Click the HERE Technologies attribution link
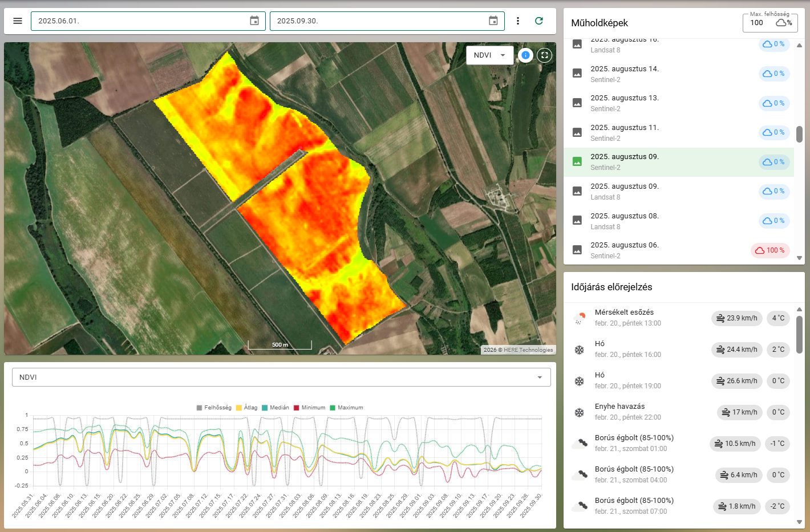This screenshot has width=810, height=532. 528,350
